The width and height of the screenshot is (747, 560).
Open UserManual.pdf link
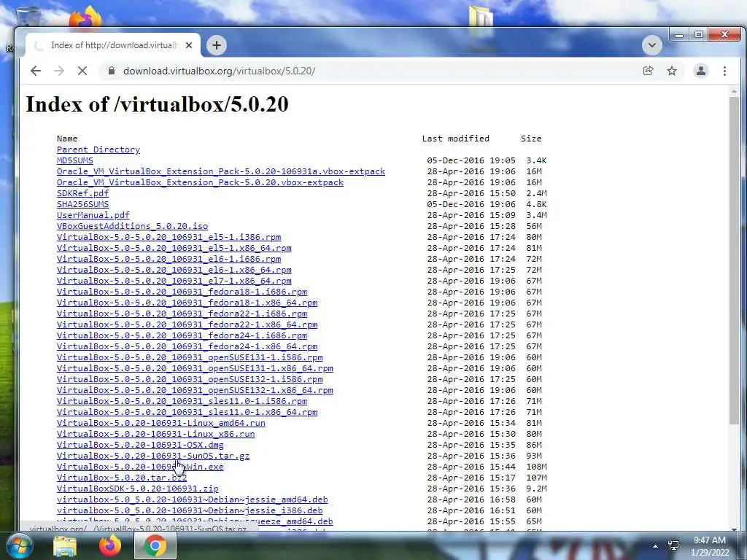click(x=93, y=215)
